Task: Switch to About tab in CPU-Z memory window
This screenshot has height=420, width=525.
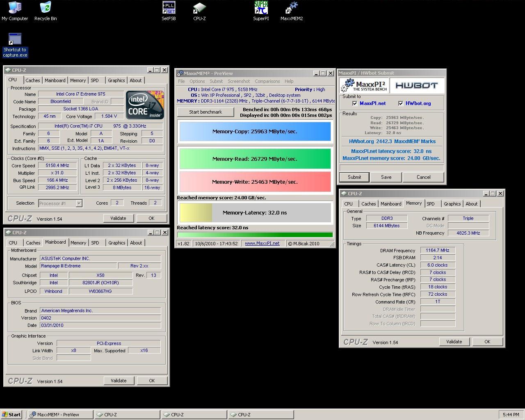Action: (x=471, y=204)
